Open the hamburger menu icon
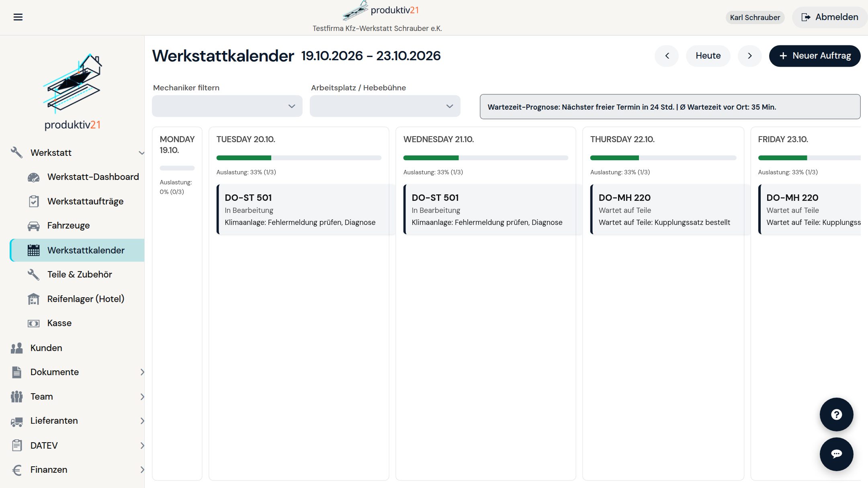This screenshot has width=868, height=488. 18,17
